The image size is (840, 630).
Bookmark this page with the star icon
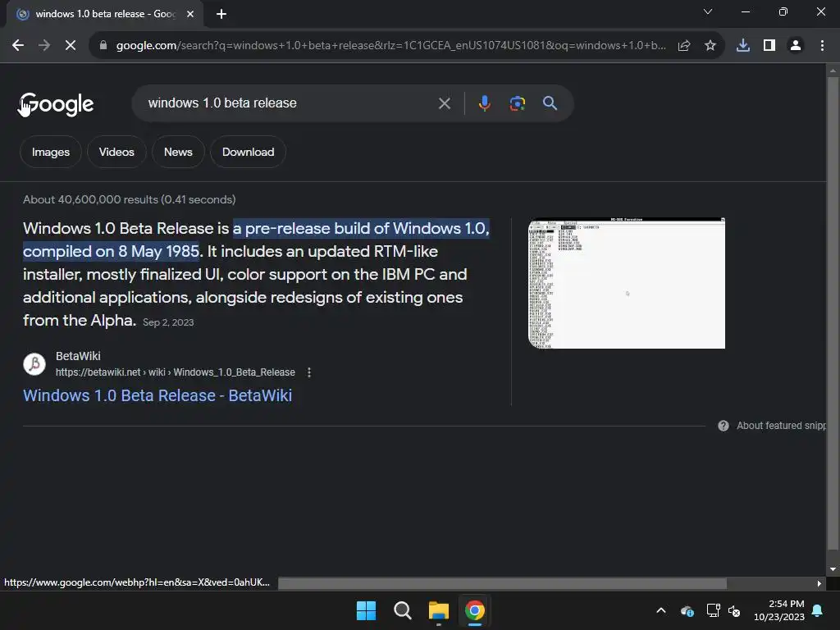pyautogui.click(x=710, y=46)
